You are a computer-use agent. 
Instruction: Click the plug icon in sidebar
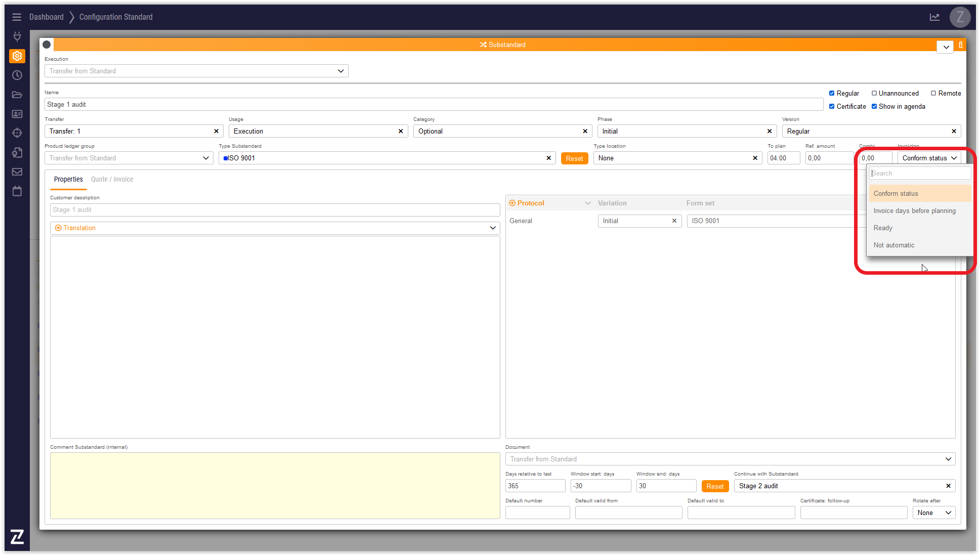tap(17, 36)
